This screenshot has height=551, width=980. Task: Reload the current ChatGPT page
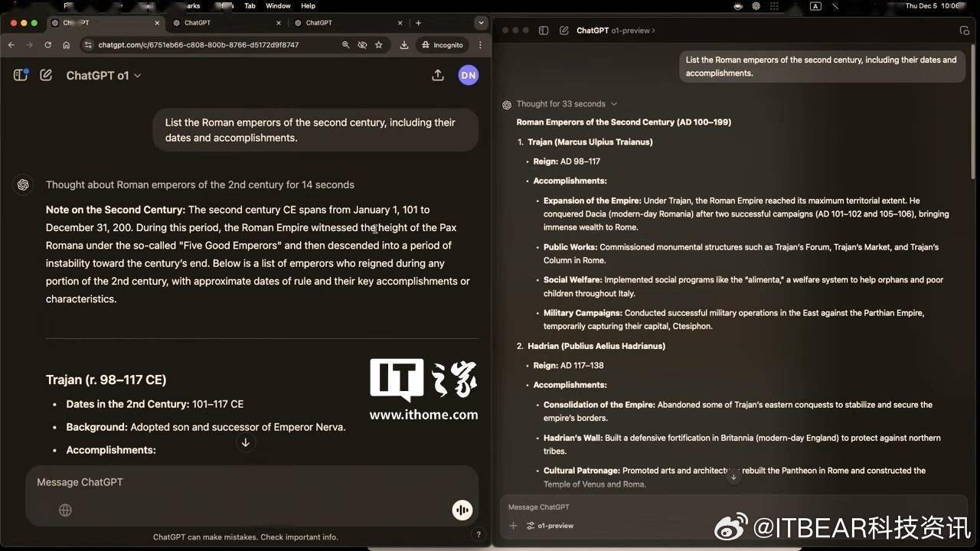(x=48, y=45)
